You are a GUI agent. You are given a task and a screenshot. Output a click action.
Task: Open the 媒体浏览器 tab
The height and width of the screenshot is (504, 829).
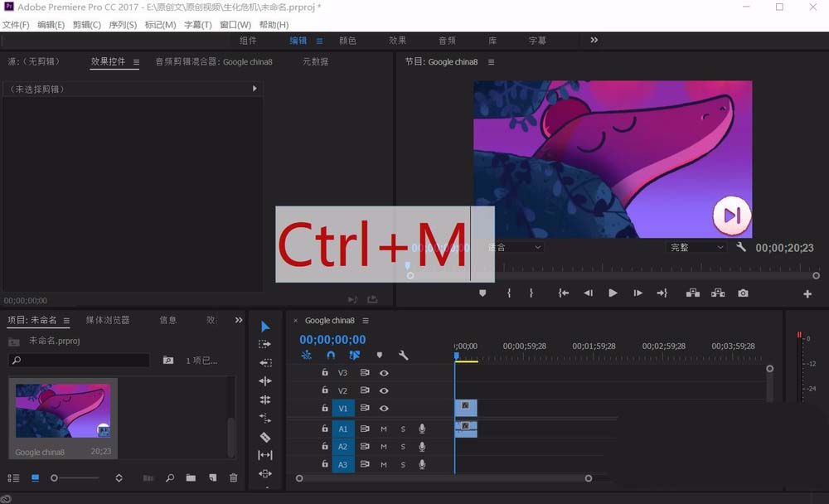tap(107, 320)
